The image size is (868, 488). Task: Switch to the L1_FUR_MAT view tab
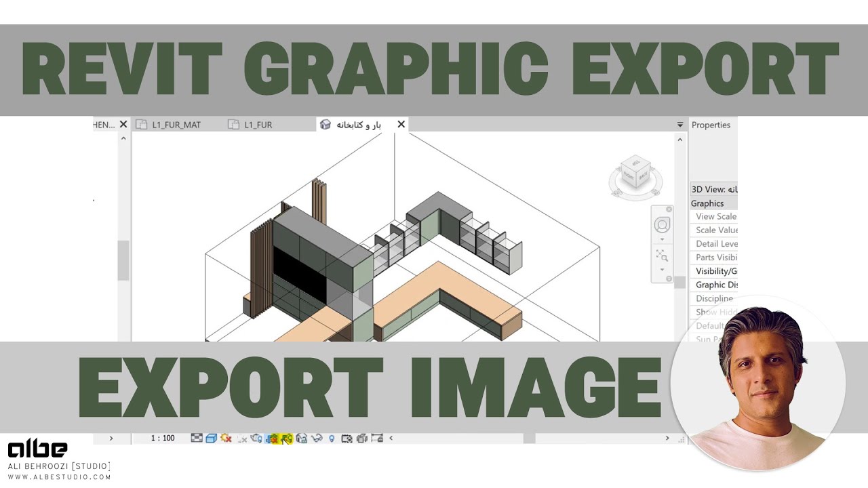(x=176, y=125)
